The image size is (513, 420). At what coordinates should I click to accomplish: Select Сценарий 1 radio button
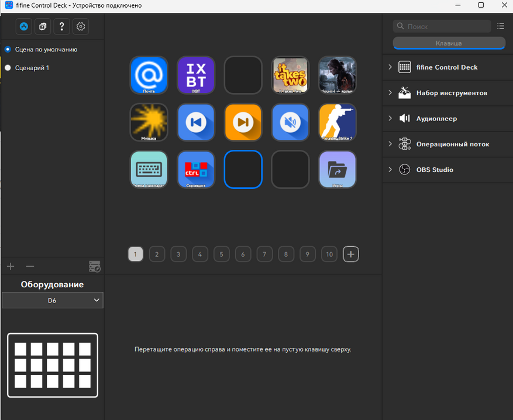pyautogui.click(x=8, y=68)
